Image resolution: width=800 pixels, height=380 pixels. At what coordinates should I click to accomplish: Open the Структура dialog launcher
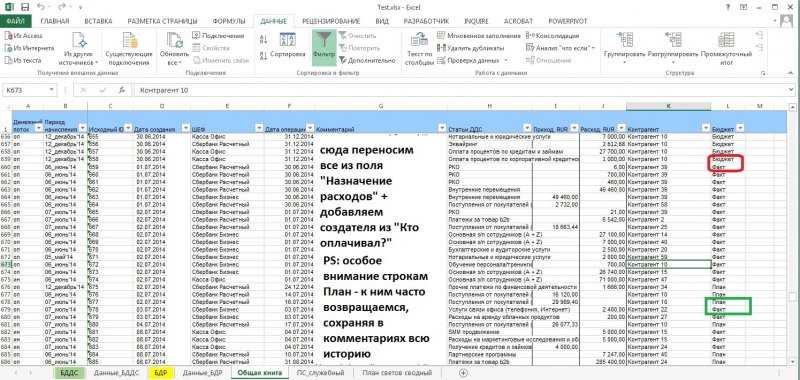[x=762, y=73]
